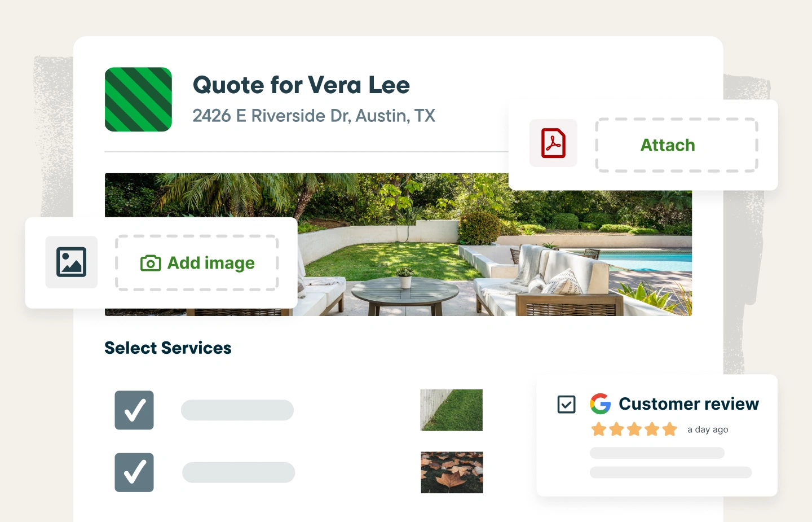The width and height of the screenshot is (812, 522).
Task: Click the green striped company logo
Action: [138, 99]
